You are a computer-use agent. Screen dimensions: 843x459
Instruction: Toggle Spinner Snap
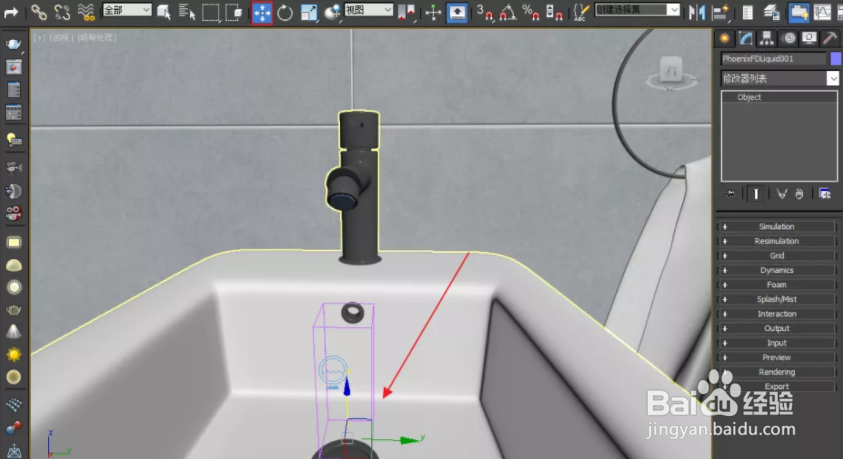point(554,12)
